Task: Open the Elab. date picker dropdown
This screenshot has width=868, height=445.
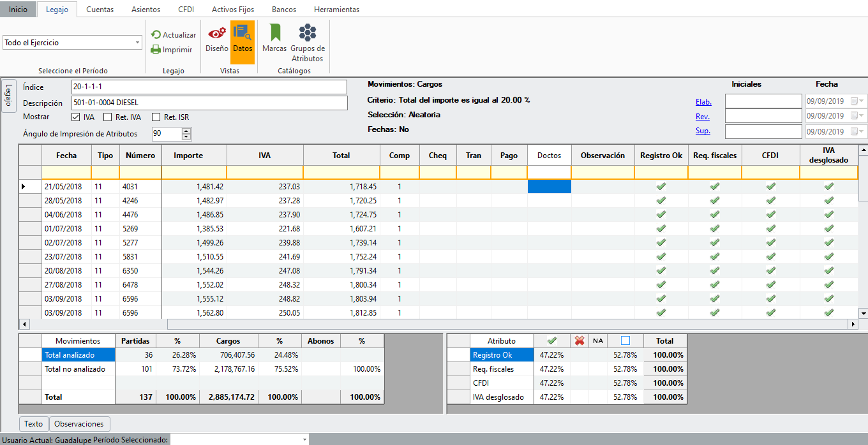Action: [862, 101]
